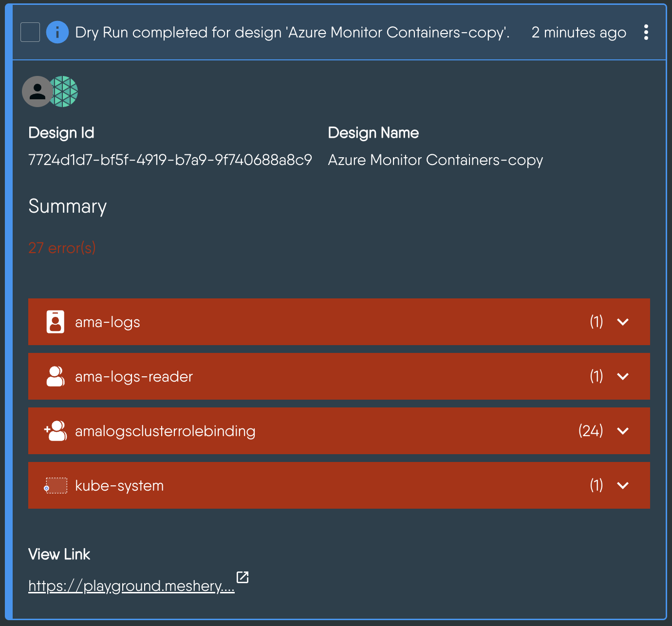Screen dimensions: 672x626
Task: Click the gray user avatar
Action: (37, 92)
